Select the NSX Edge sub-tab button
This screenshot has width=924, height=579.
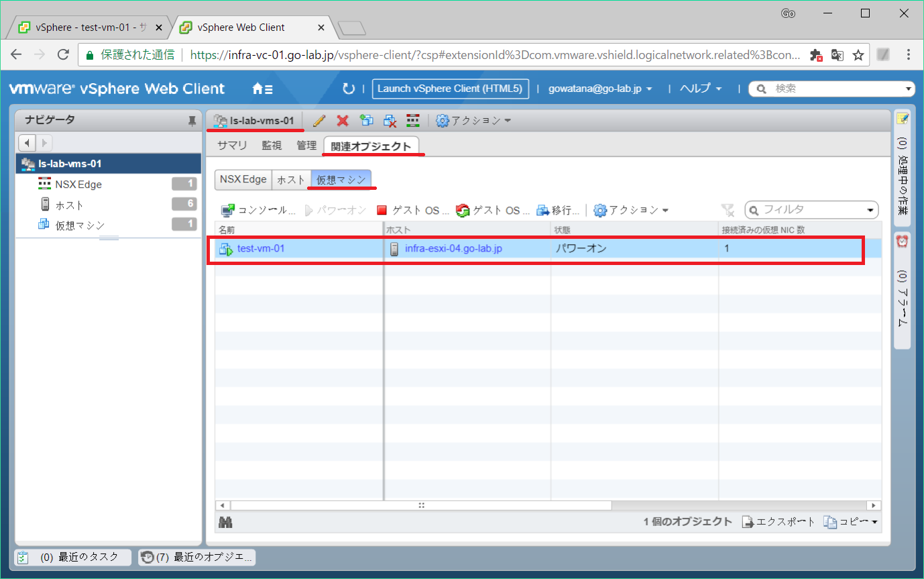243,179
